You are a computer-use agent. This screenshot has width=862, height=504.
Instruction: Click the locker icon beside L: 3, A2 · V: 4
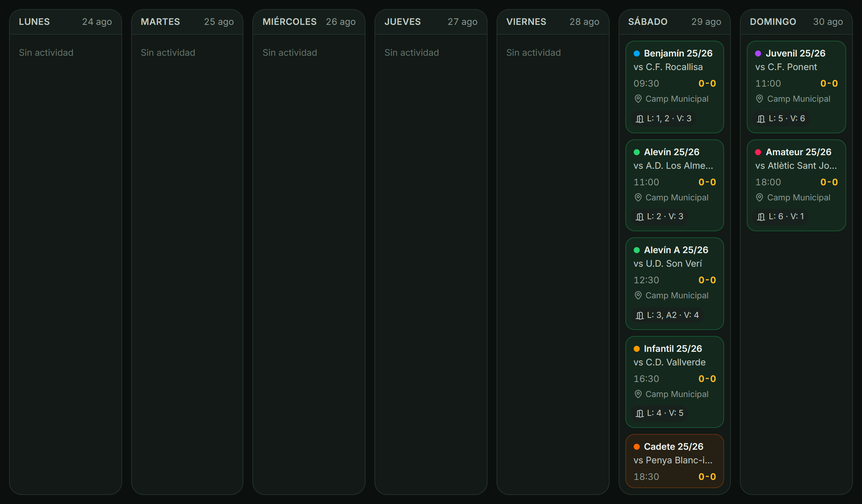tap(639, 315)
